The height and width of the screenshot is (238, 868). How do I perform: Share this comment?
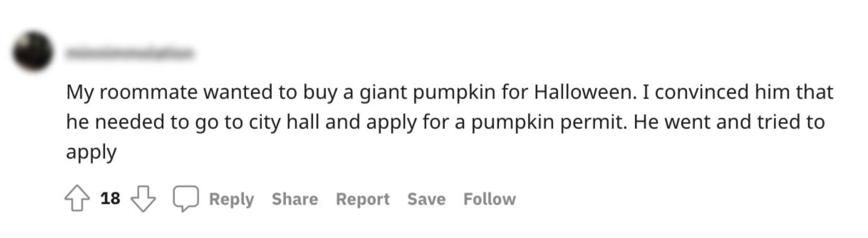pos(295,199)
